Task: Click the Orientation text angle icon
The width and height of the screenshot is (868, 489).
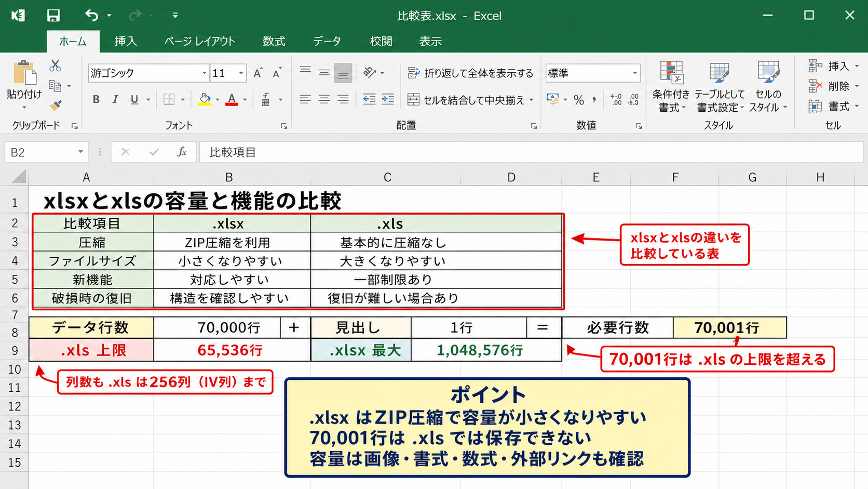Action: 369,73
